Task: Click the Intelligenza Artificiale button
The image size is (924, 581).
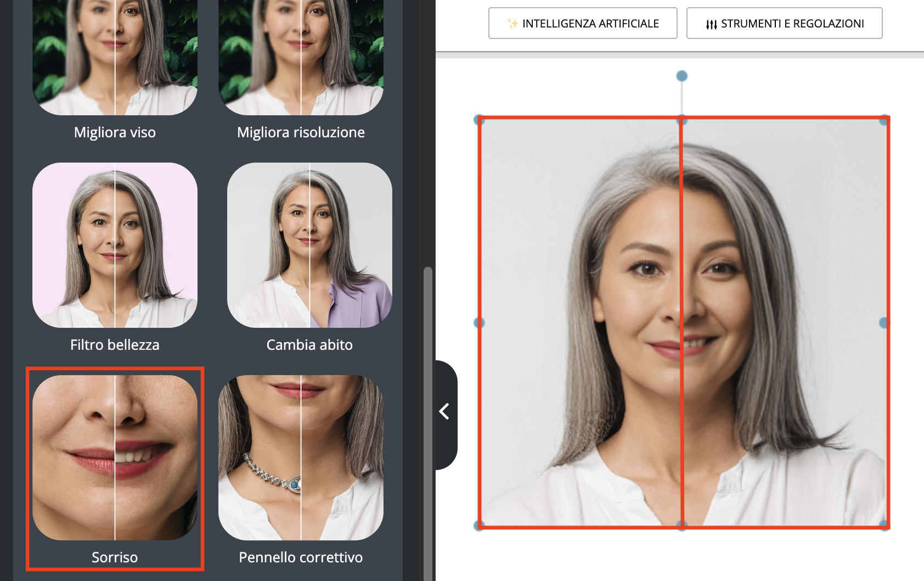Action: [x=583, y=24]
